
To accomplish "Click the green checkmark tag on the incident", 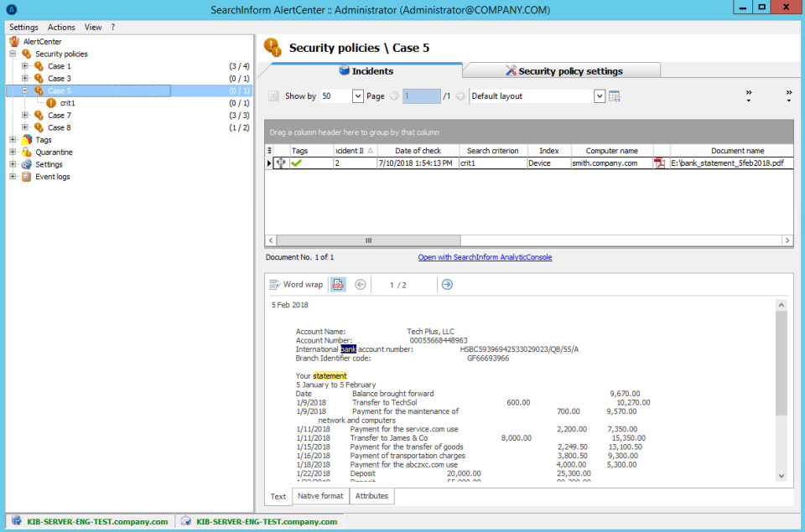I will [x=297, y=164].
